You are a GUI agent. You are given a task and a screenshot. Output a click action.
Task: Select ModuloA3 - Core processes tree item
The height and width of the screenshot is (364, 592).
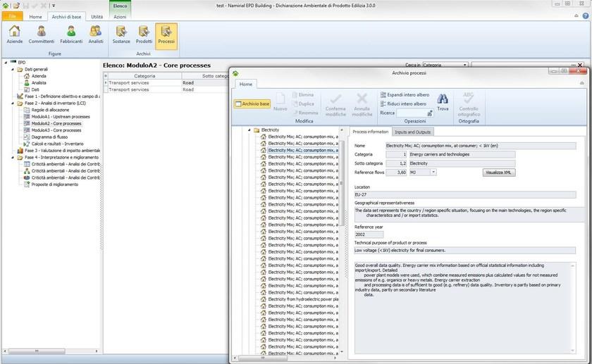coord(56,130)
